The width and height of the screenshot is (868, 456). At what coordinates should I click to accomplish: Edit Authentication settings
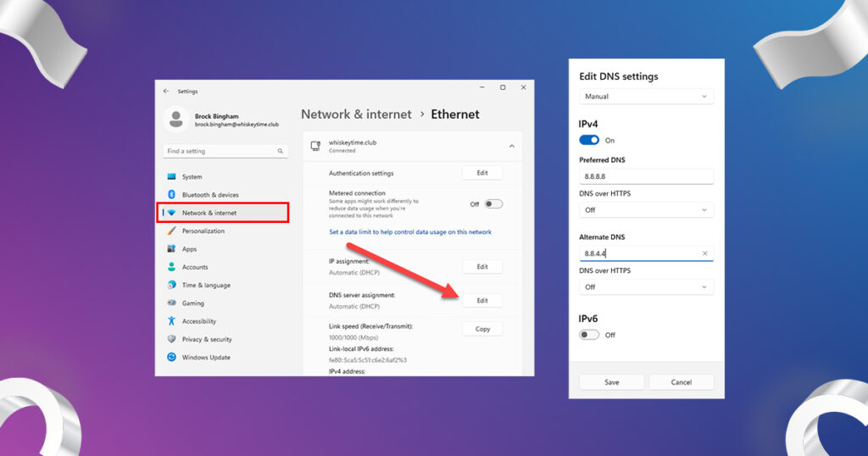pos(482,173)
